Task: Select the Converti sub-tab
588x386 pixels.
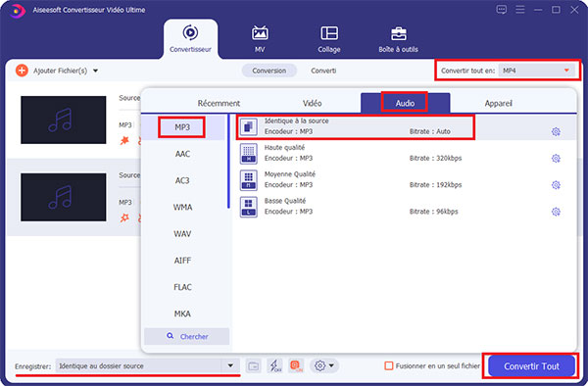Action: (323, 71)
